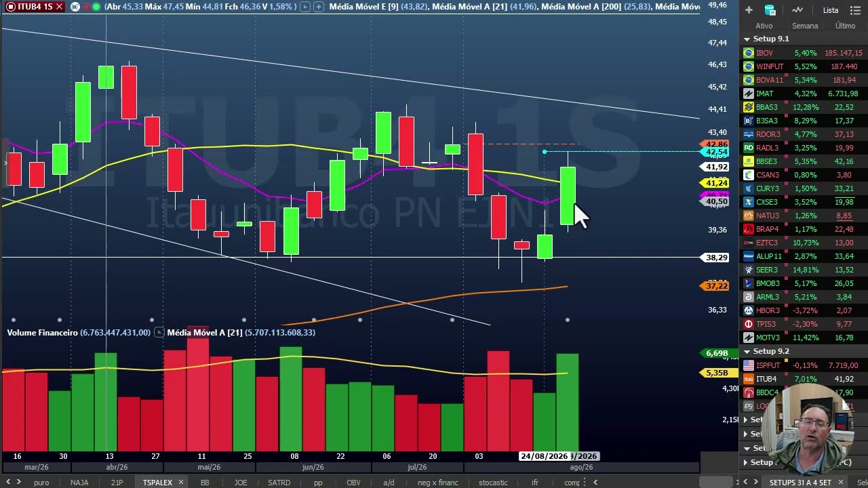Sort watchlist by Semana column
The image size is (868, 488).
805,26
